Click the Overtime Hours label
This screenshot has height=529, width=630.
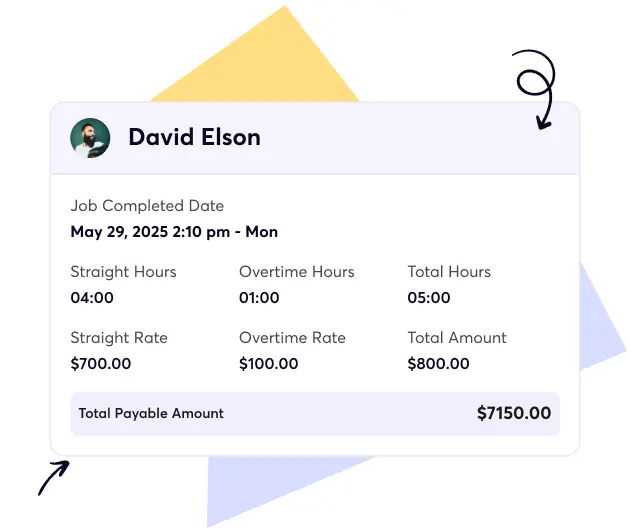[296, 272]
